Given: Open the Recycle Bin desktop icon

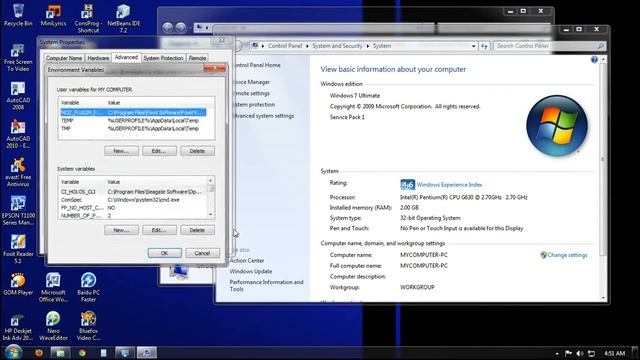Looking at the screenshot, I should tap(18, 15).
